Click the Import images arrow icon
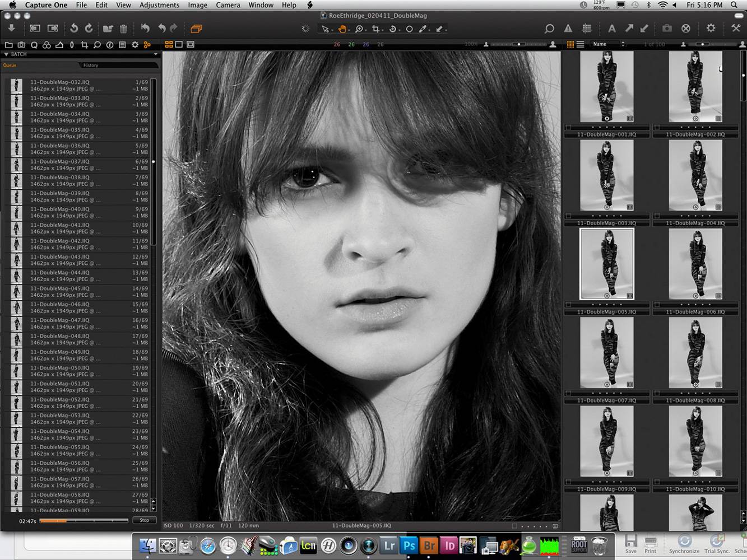 click(x=11, y=28)
